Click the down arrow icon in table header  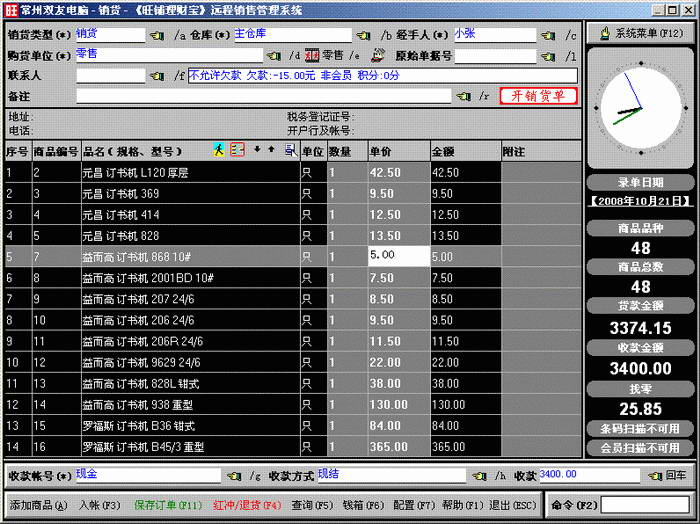[257, 149]
